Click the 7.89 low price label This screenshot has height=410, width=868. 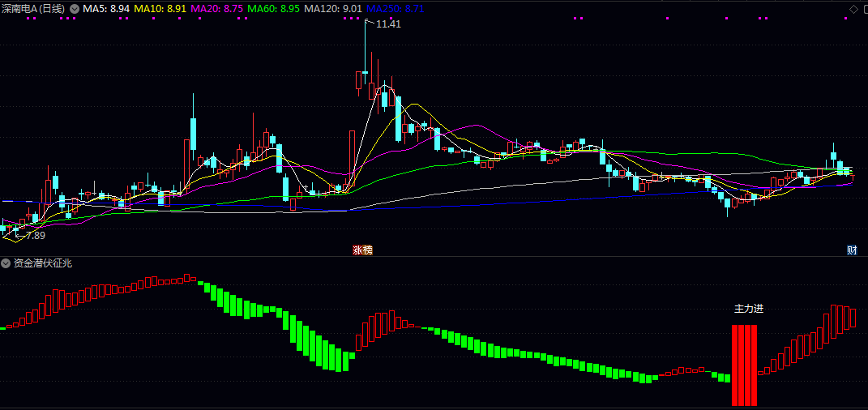coord(36,235)
